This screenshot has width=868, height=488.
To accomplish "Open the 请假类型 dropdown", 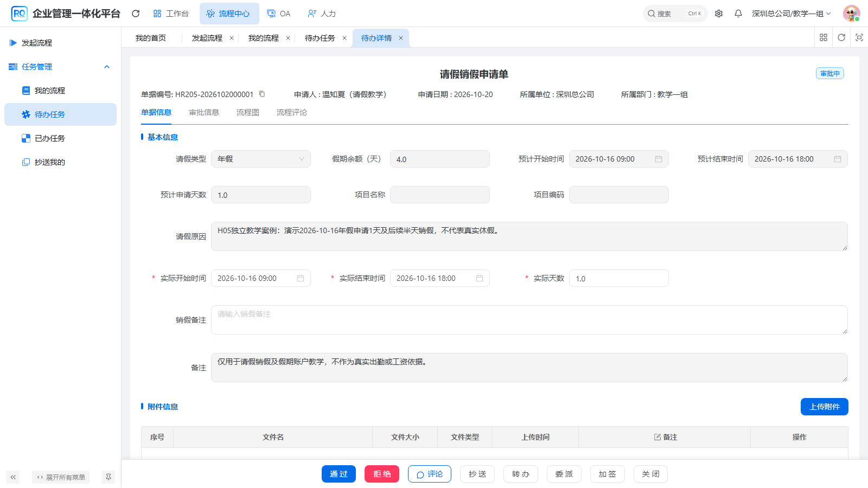I will pos(261,159).
